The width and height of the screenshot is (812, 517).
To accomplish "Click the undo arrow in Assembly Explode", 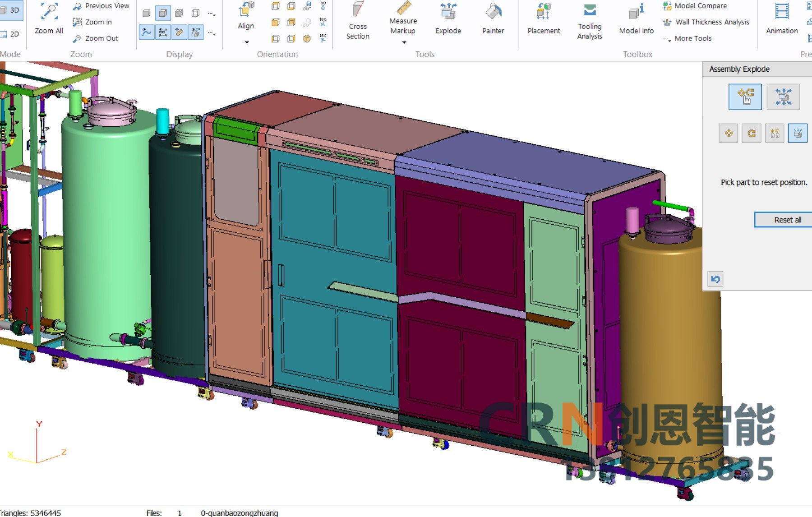I will click(715, 279).
